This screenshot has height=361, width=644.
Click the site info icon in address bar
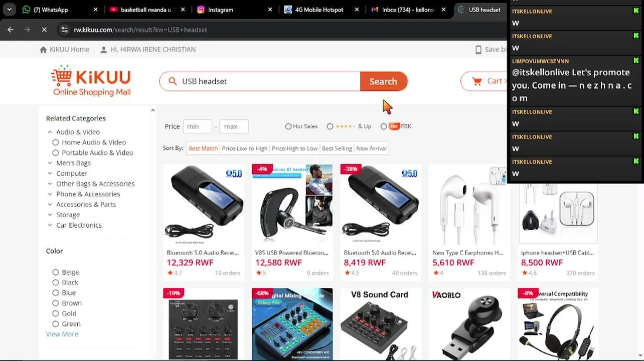point(64,30)
